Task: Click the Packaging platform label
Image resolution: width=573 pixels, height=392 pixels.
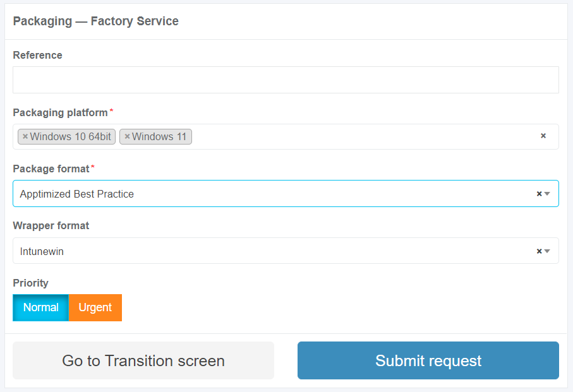Action: tap(60, 112)
